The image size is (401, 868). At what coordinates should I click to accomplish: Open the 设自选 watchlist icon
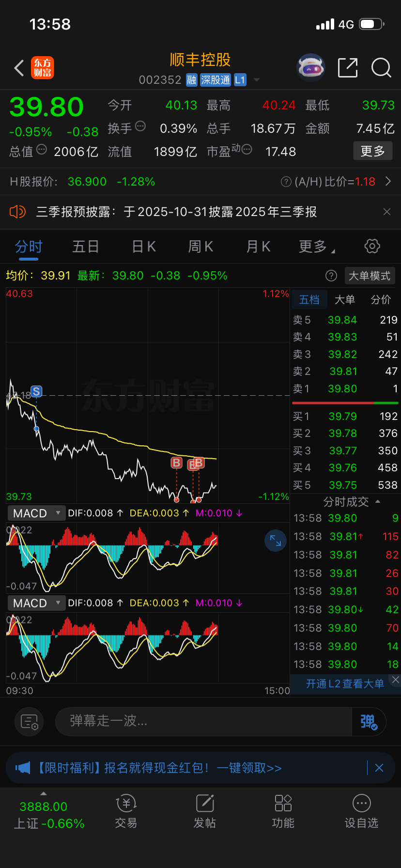[x=362, y=811]
